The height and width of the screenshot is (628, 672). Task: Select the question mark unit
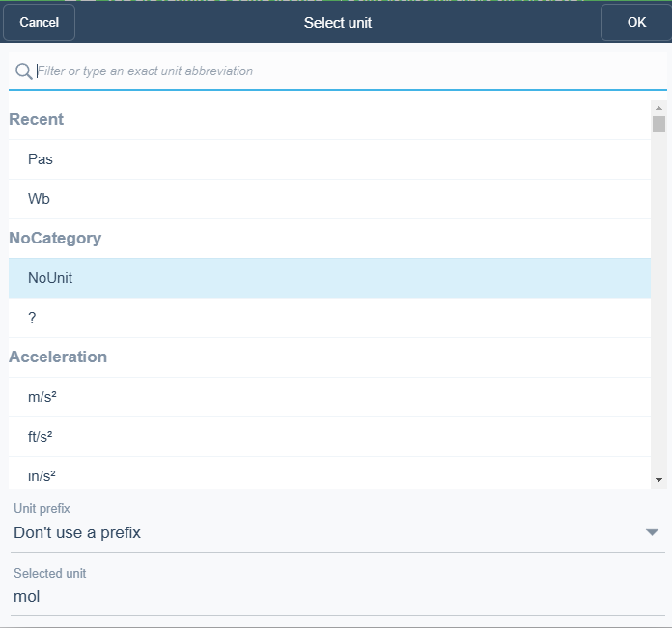[329, 318]
